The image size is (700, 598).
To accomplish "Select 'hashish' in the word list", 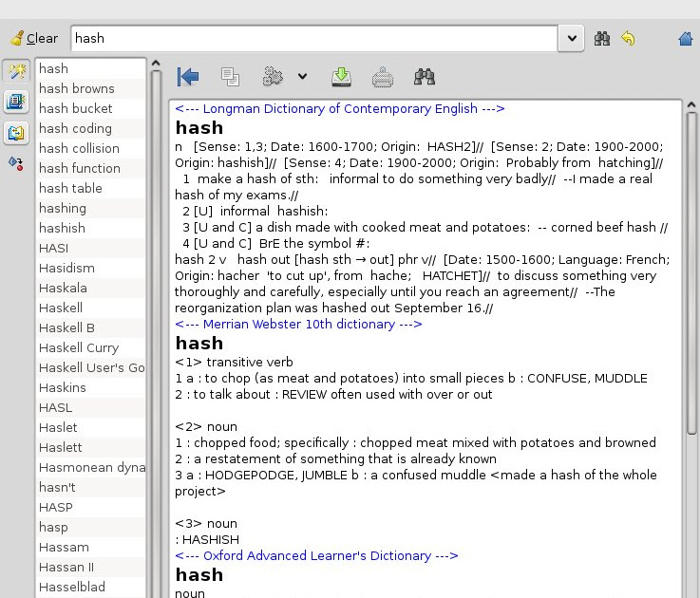I will (90, 228).
